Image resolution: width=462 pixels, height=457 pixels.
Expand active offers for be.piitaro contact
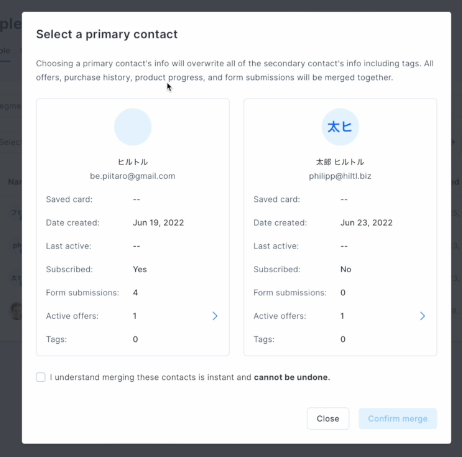[x=215, y=316]
